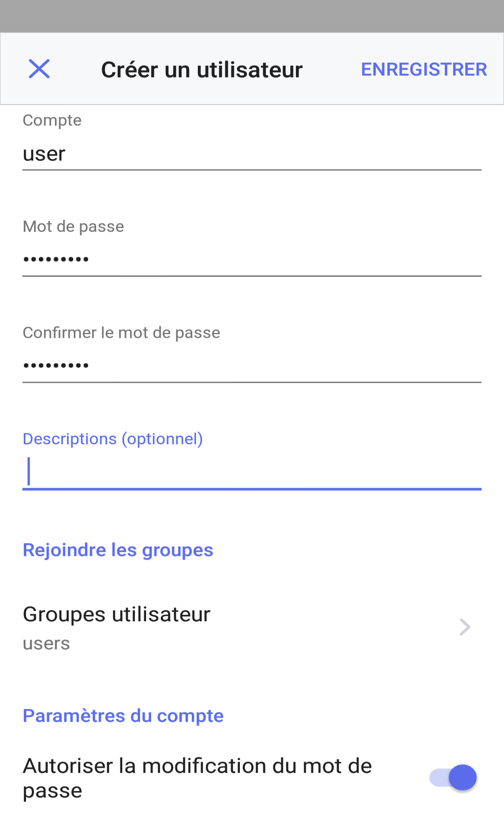Image resolution: width=504 pixels, height=829 pixels.
Task: Tap the 'Compte' field label
Action: [x=52, y=120]
